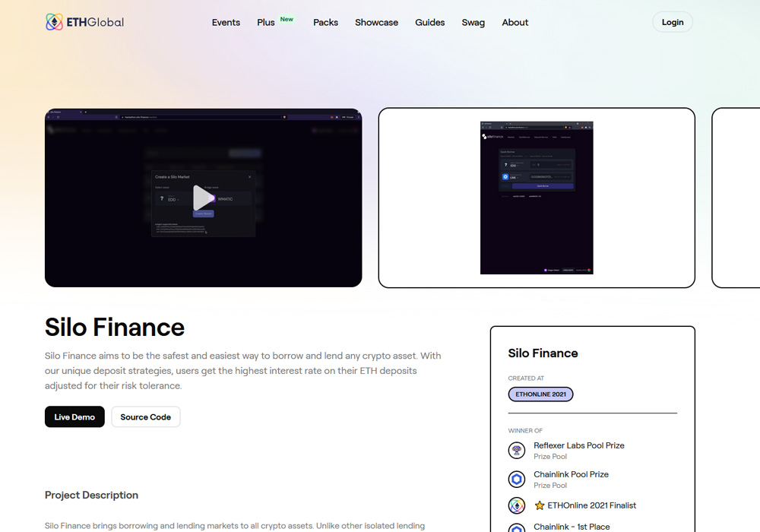Viewport: 760px width, 532px height.
Task: Click the ETHOnline 2021 Finalist badge icon
Action: (517, 505)
